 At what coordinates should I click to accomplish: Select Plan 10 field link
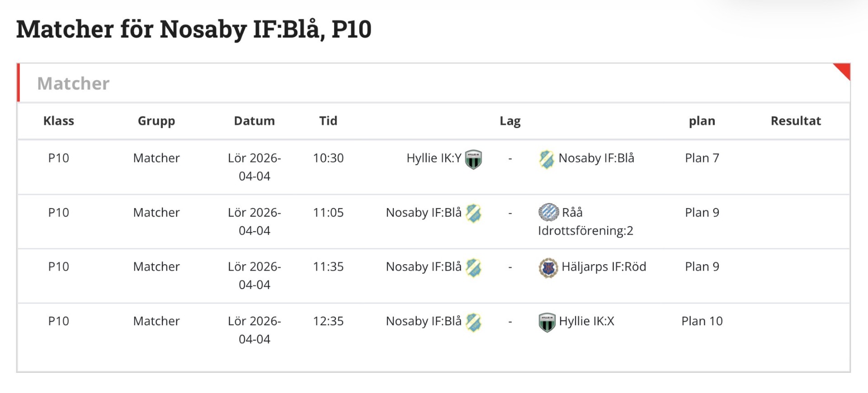tap(702, 321)
